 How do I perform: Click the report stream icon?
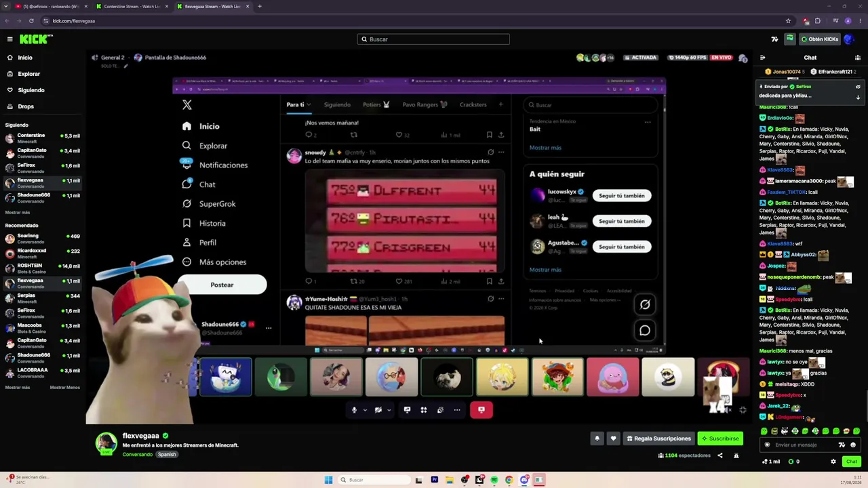(x=736, y=455)
